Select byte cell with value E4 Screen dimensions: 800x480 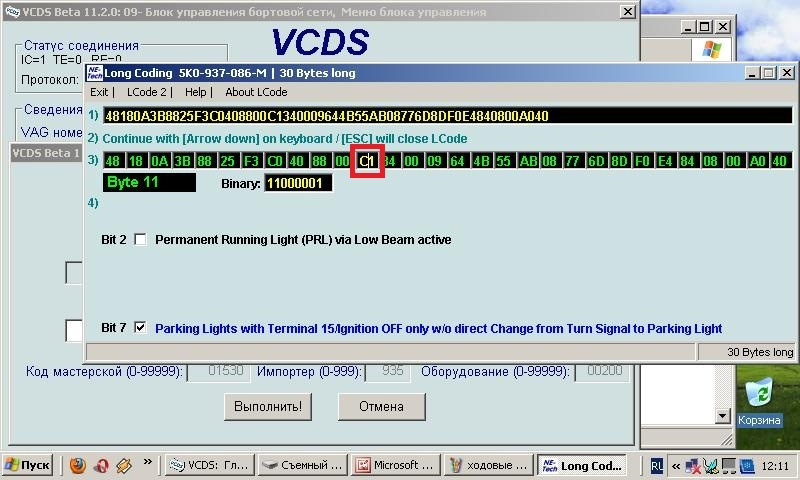665,161
